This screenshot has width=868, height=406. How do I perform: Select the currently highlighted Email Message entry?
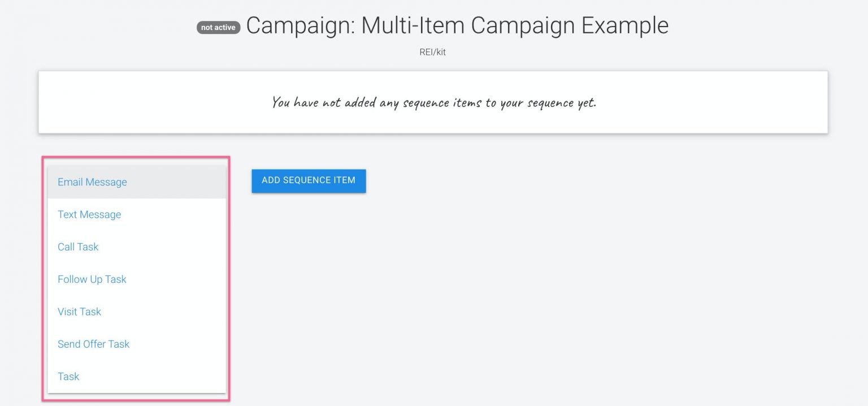92,182
